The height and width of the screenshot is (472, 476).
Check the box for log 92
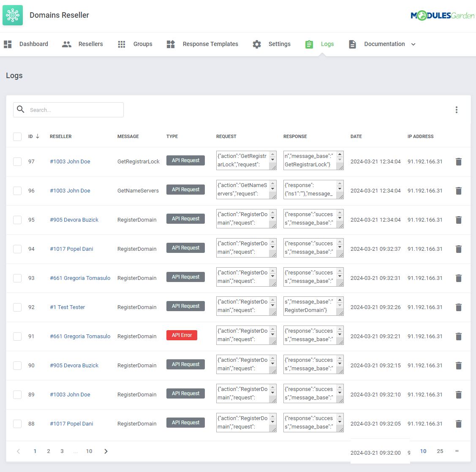pyautogui.click(x=17, y=307)
